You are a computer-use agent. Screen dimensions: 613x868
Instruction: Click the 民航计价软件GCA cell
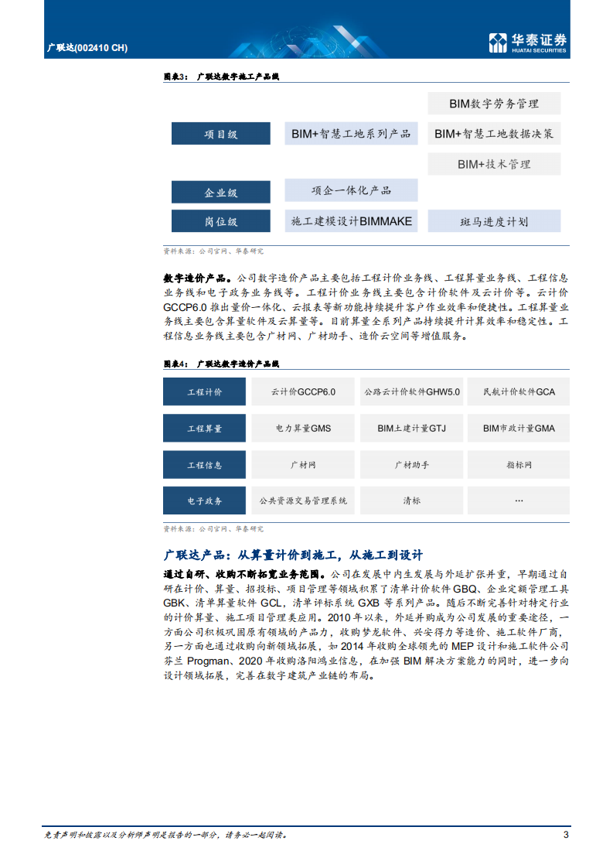[519, 392]
